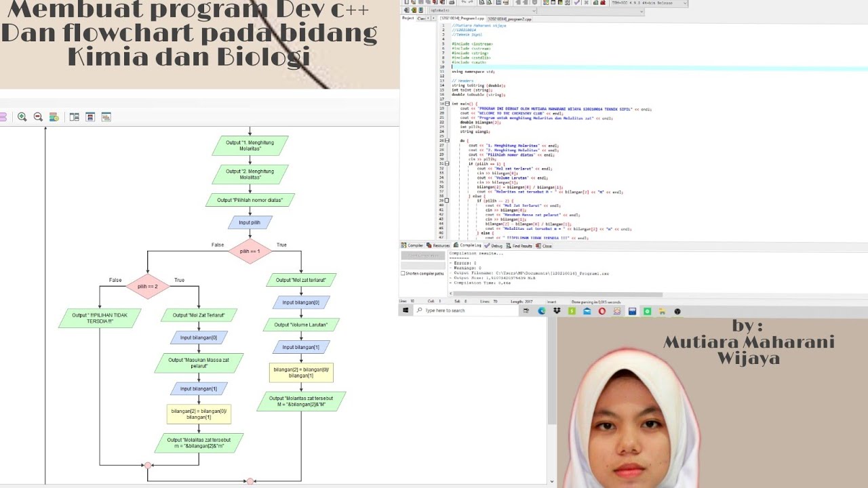Select the Output 'Volume Larutan' block
This screenshot has height=488, width=868.
(301, 325)
